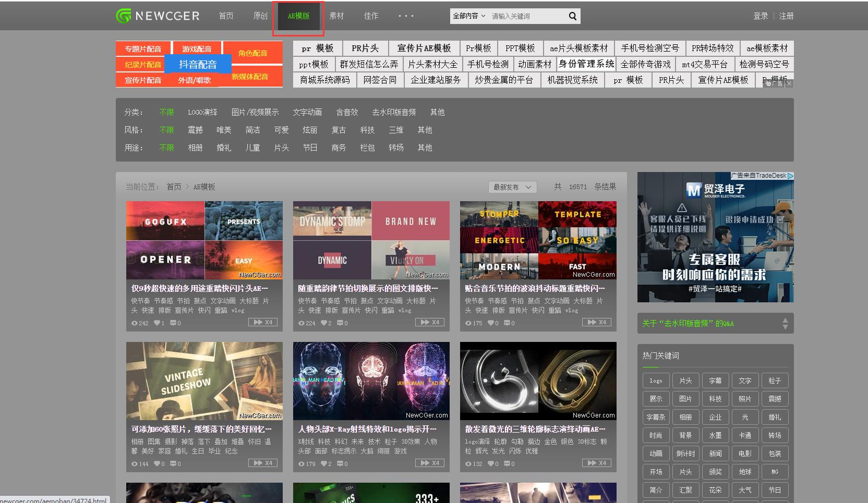Select the 震撼 style filter
Viewport: 868px width, 503px height.
click(196, 130)
